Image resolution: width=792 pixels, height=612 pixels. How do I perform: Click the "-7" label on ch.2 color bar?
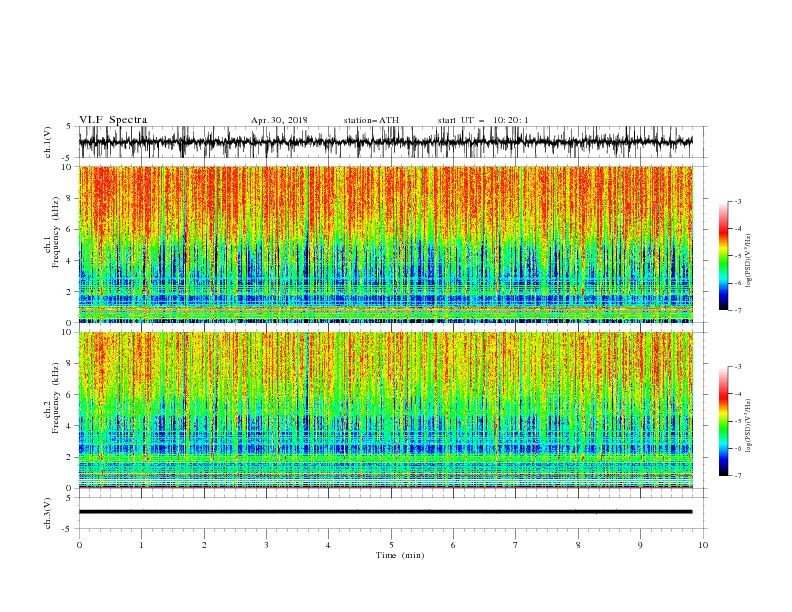click(x=738, y=476)
